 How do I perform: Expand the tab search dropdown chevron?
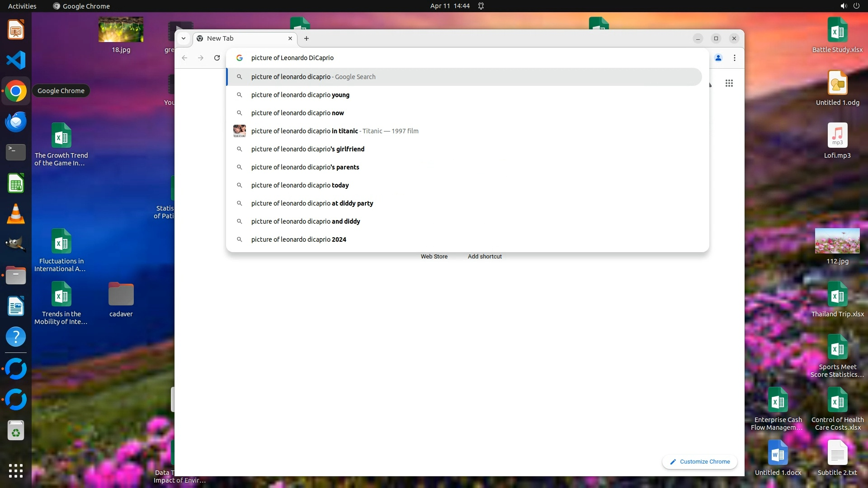(184, 38)
